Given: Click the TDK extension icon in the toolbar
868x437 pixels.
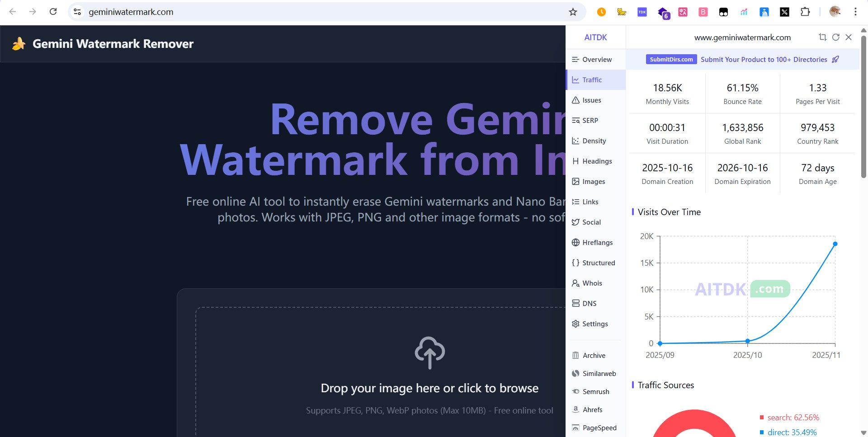Looking at the screenshot, I should coord(642,12).
